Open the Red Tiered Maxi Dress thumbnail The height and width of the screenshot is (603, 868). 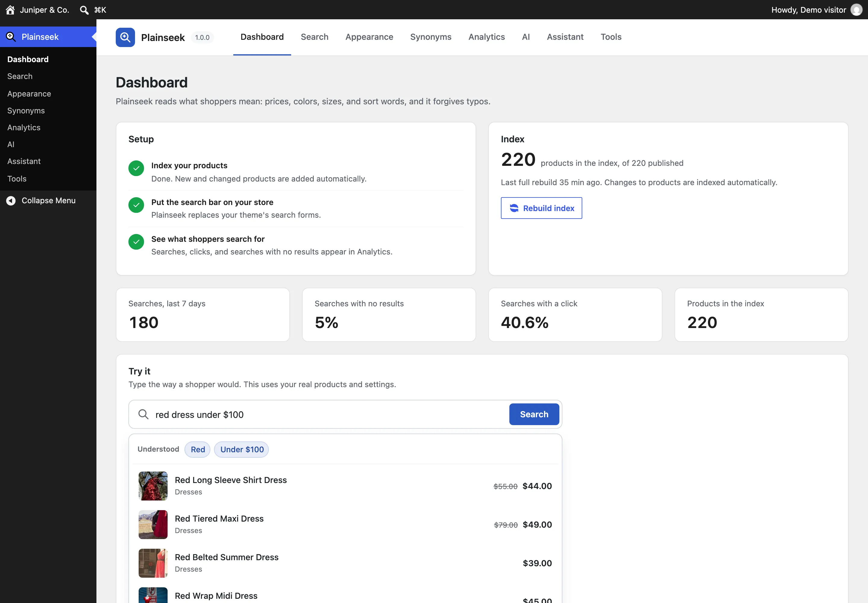tap(153, 524)
